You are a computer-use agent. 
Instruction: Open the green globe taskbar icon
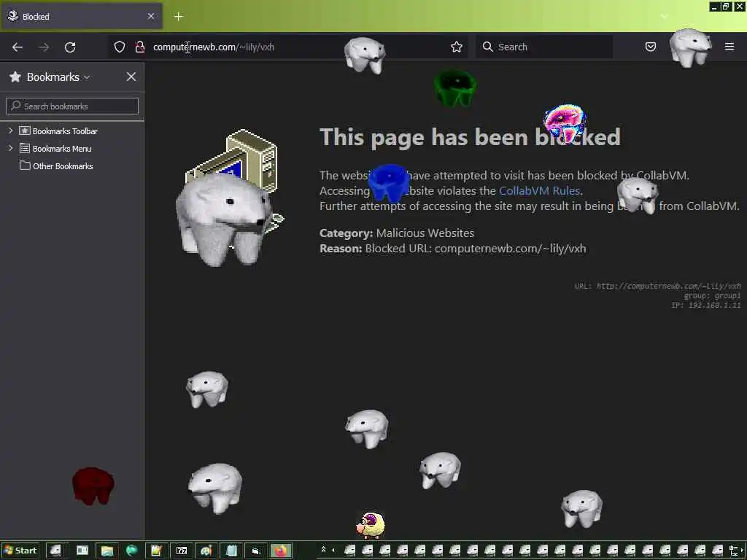pos(132,551)
